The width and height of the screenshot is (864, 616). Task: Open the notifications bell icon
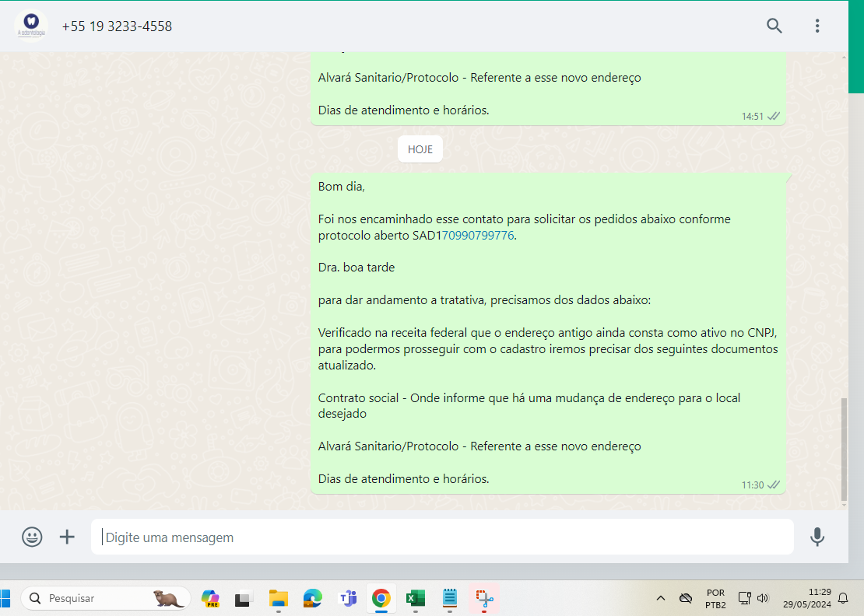pos(843,598)
